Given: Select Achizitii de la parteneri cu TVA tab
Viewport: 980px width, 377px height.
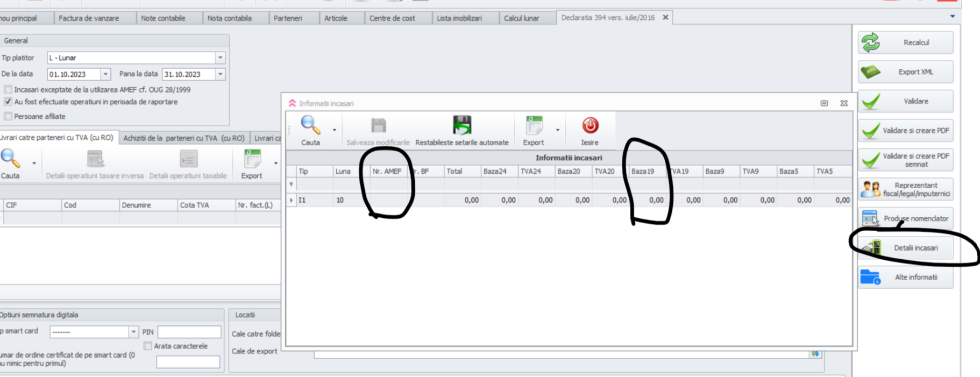Looking at the screenshot, I should [183, 138].
